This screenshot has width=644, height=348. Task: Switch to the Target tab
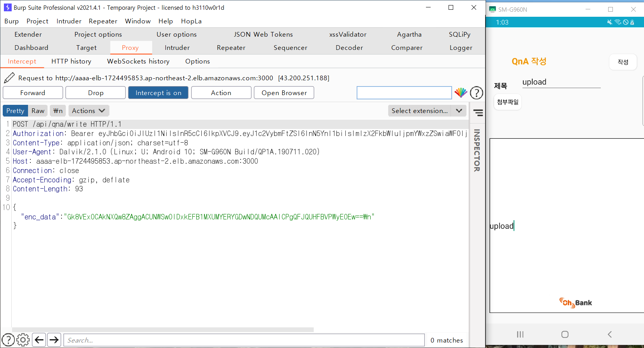click(86, 48)
